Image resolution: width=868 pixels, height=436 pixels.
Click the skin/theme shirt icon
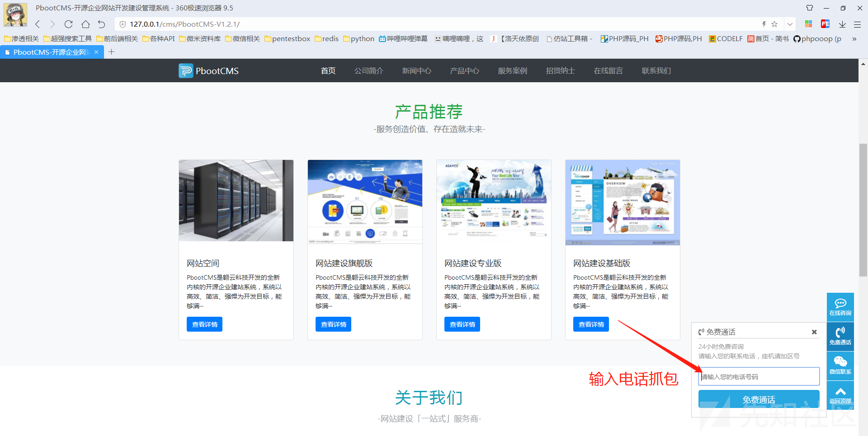810,8
